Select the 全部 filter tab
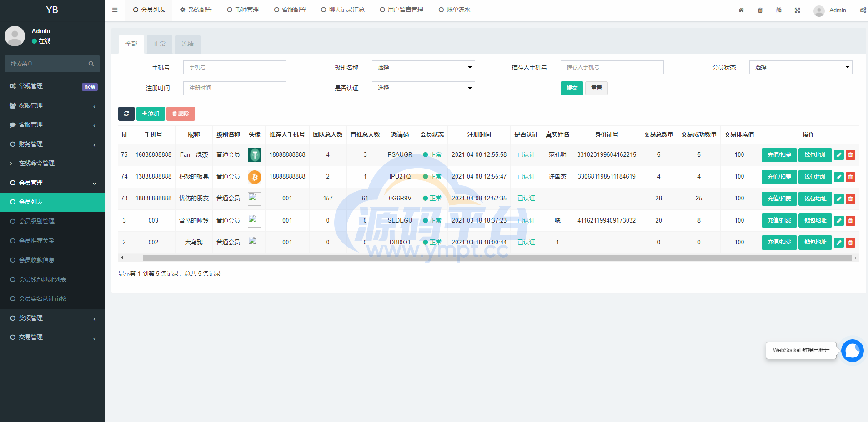This screenshot has height=422, width=868. (131, 44)
